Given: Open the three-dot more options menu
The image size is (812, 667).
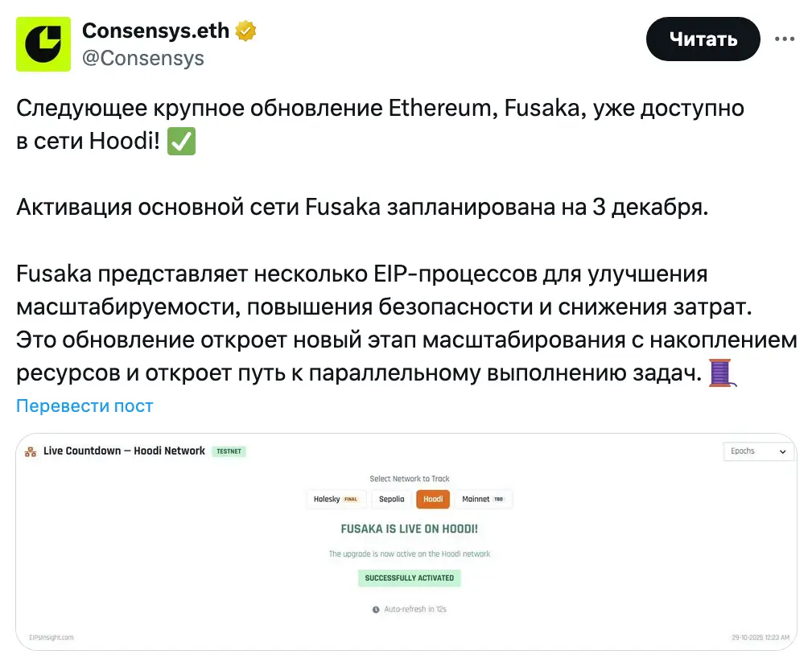Looking at the screenshot, I should click(x=785, y=39).
